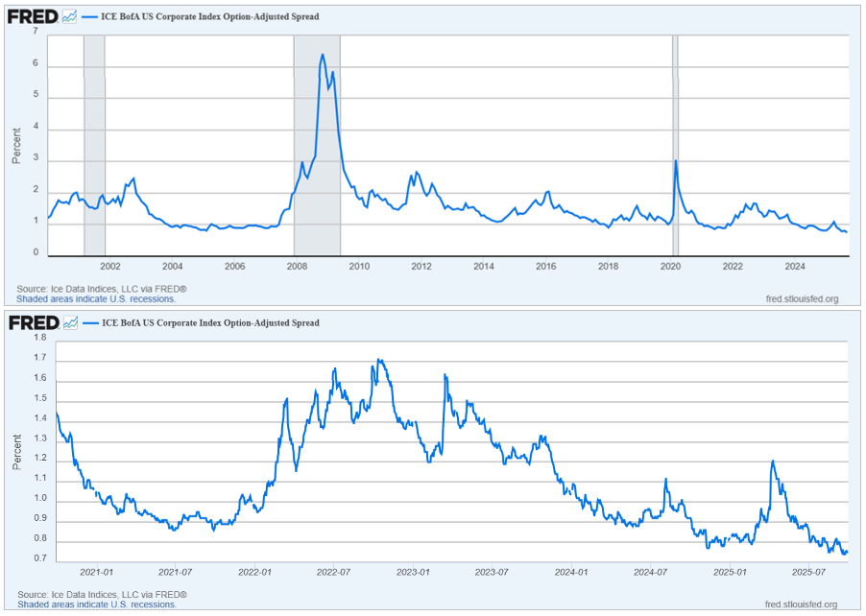Click the small line-chart icon beside the bottom FRED logo
Viewport: 866px width, 616px height.
tap(70, 322)
